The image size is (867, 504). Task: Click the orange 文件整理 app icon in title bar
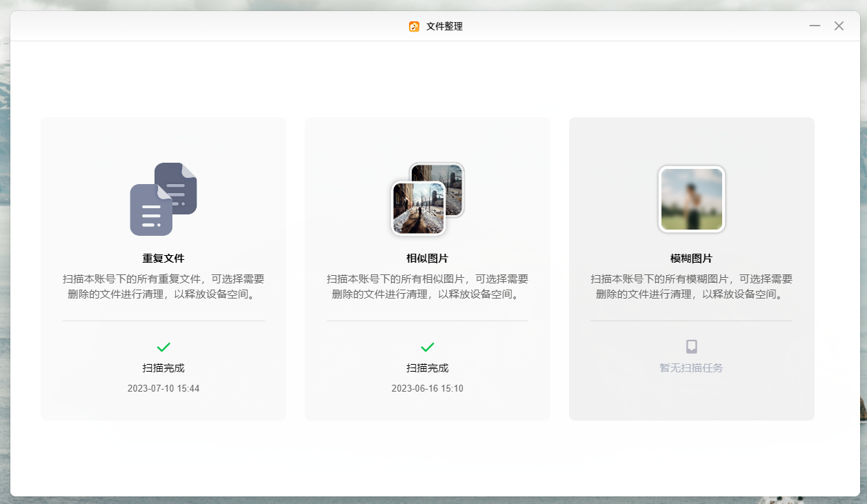(x=414, y=26)
